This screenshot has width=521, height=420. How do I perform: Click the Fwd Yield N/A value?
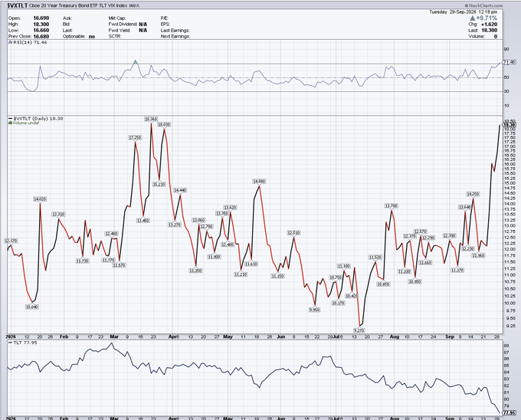(143, 30)
